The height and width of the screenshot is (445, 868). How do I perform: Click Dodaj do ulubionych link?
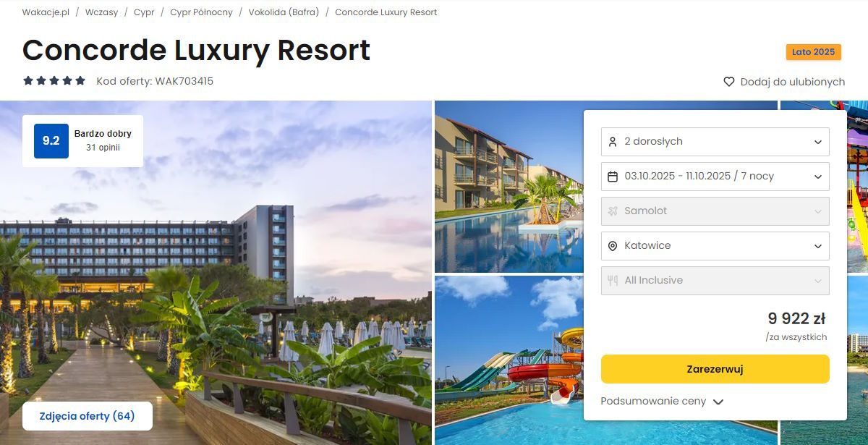792,82
